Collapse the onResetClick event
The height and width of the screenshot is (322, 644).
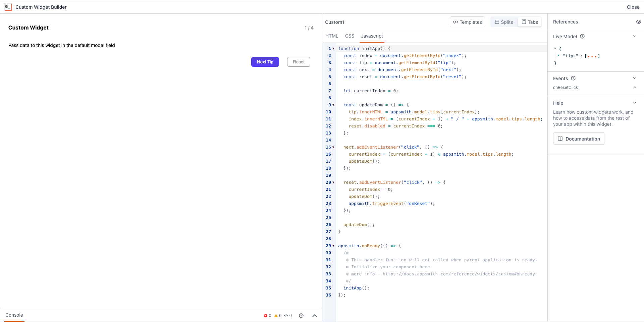[x=635, y=88]
